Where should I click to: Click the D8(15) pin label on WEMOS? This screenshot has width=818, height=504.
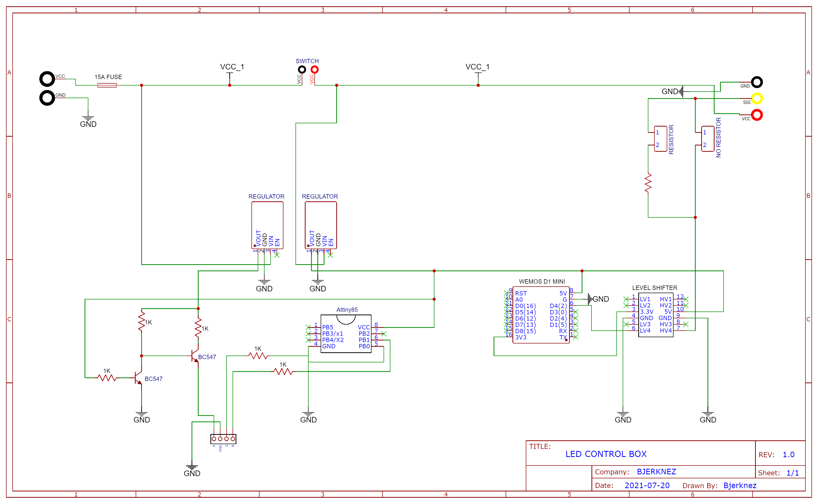pyautogui.click(x=525, y=331)
